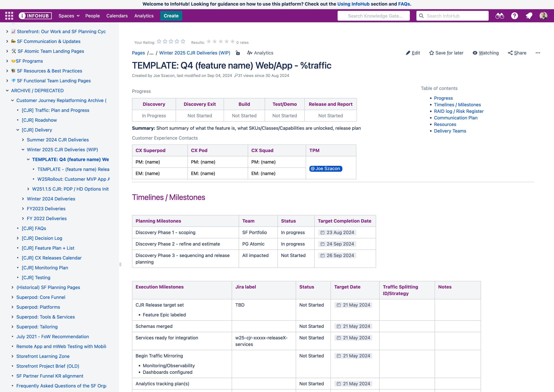Open [CJR] FAQs page
Image resolution: width=554 pixels, height=392 pixels.
point(34,228)
